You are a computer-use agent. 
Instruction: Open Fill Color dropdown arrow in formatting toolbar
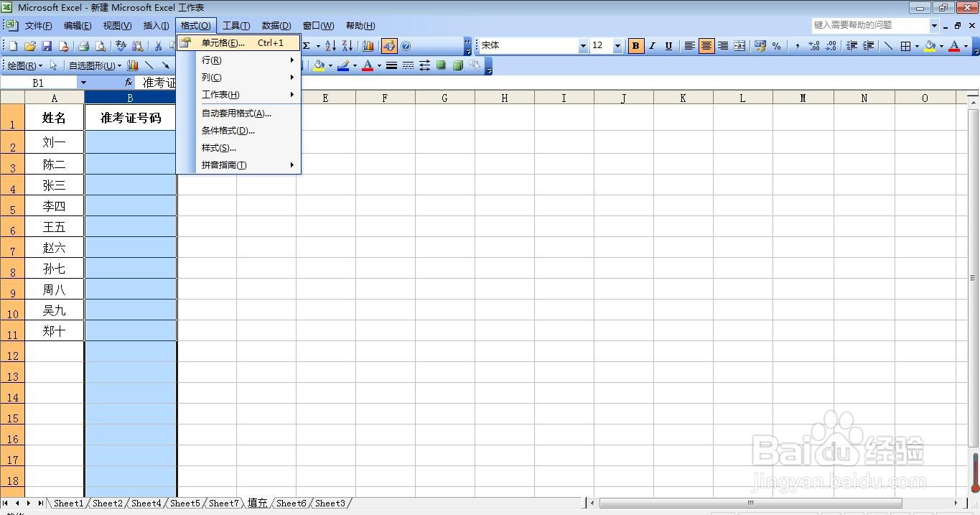pyautogui.click(x=941, y=46)
